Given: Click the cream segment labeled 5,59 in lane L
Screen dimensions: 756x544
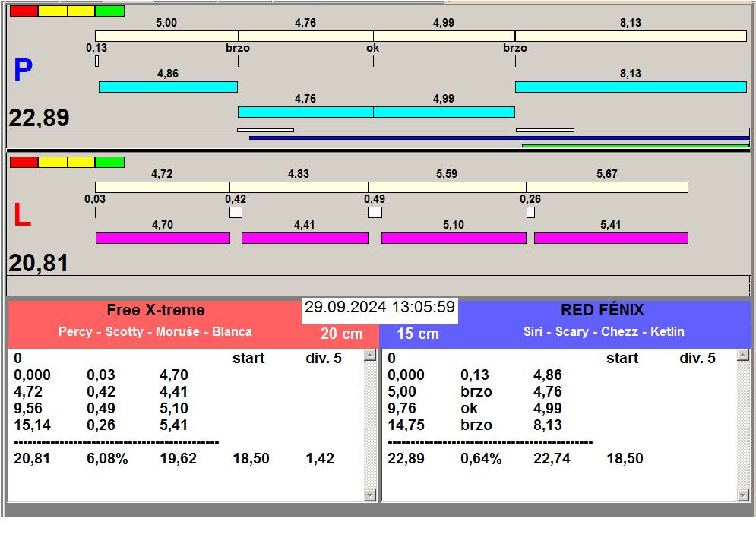Looking at the screenshot, I should pos(447,187).
